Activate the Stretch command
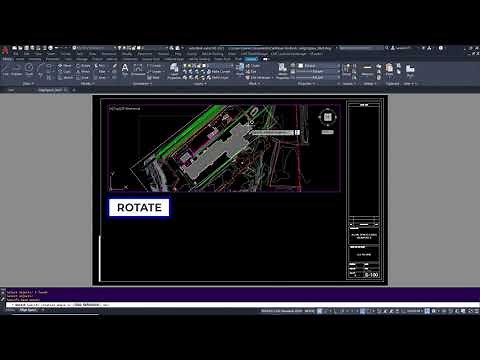480x360 pixels. click(65, 78)
